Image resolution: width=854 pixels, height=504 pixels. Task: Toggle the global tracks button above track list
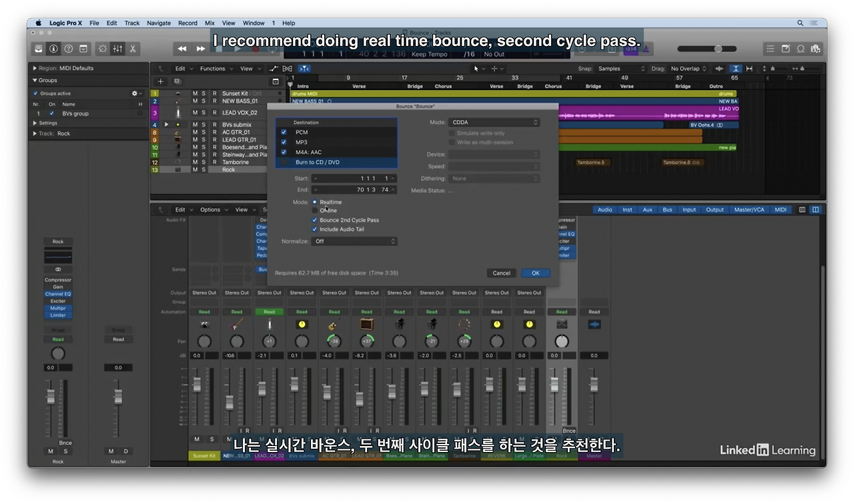(276, 81)
